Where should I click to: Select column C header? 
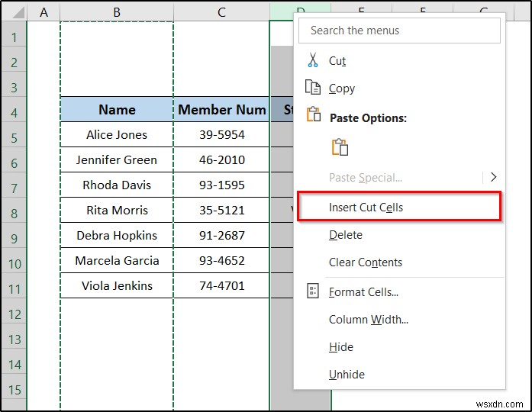point(221,11)
